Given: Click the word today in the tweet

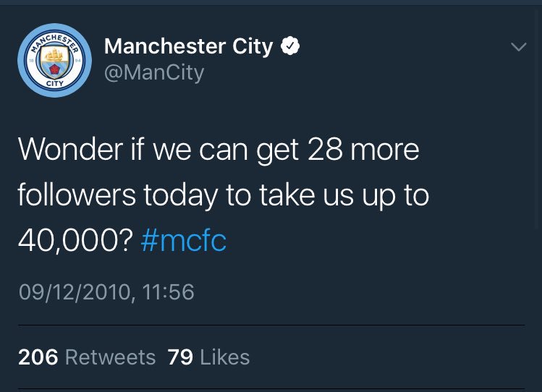Looking at the screenshot, I should tap(180, 196).
